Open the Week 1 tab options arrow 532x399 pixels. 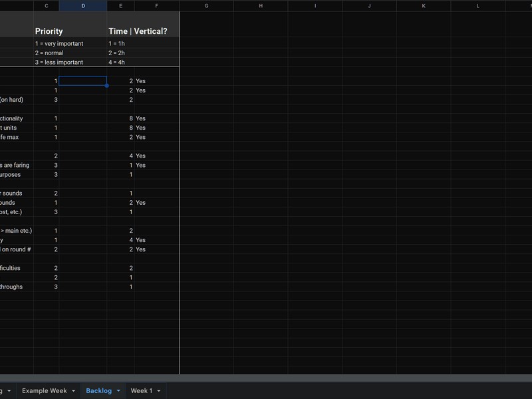[158, 391]
